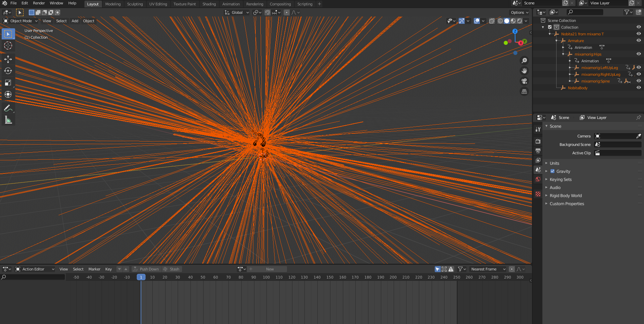644x324 pixels.
Task: Hide NobitaBody with its eye icon
Action: point(639,88)
